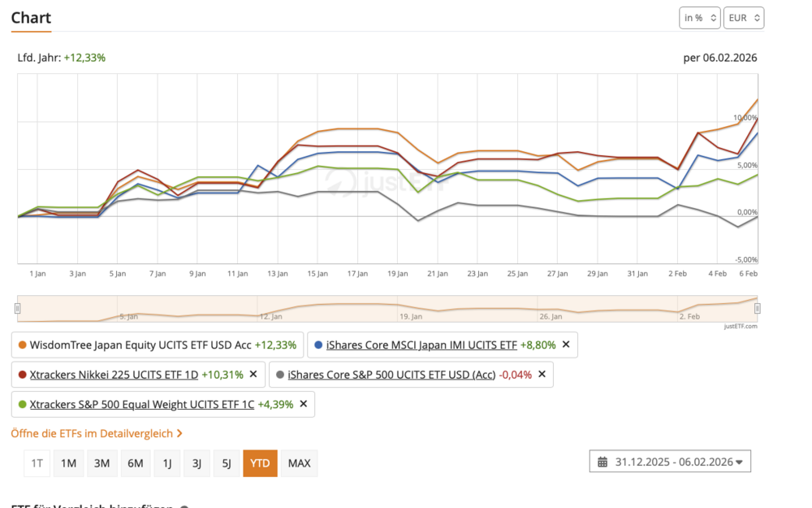
Task: Open the 'in %' display unit dropdown
Action: (699, 18)
